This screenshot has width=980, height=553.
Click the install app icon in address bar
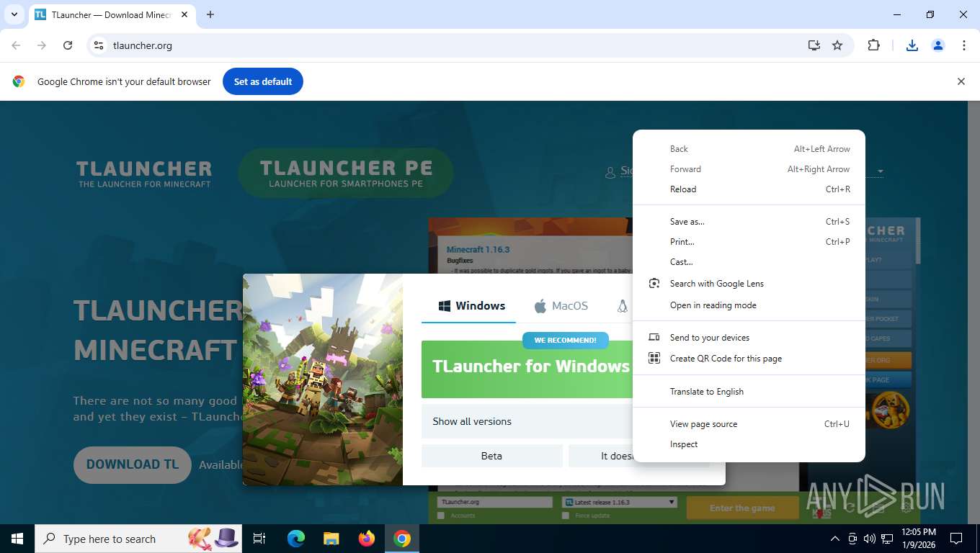click(814, 45)
